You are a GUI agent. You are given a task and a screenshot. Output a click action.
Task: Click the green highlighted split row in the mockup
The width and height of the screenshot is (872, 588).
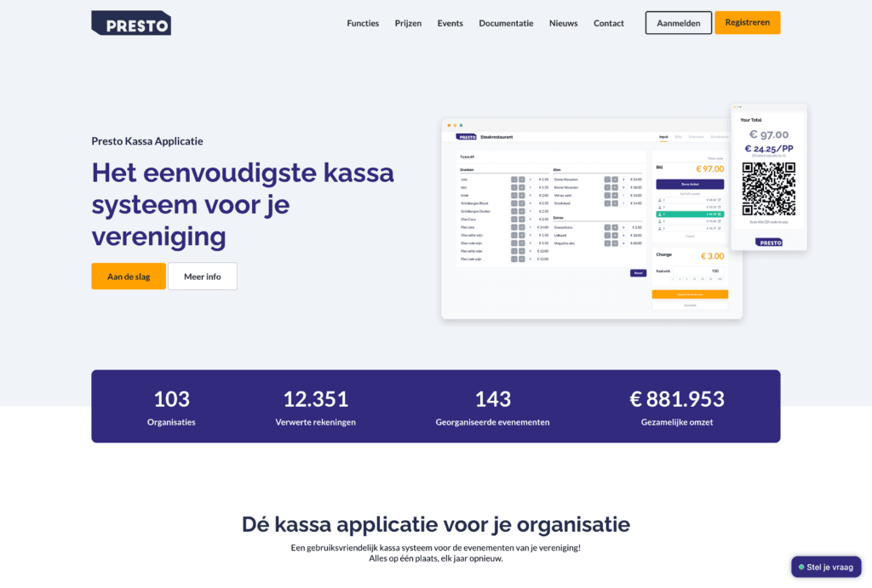coord(690,214)
